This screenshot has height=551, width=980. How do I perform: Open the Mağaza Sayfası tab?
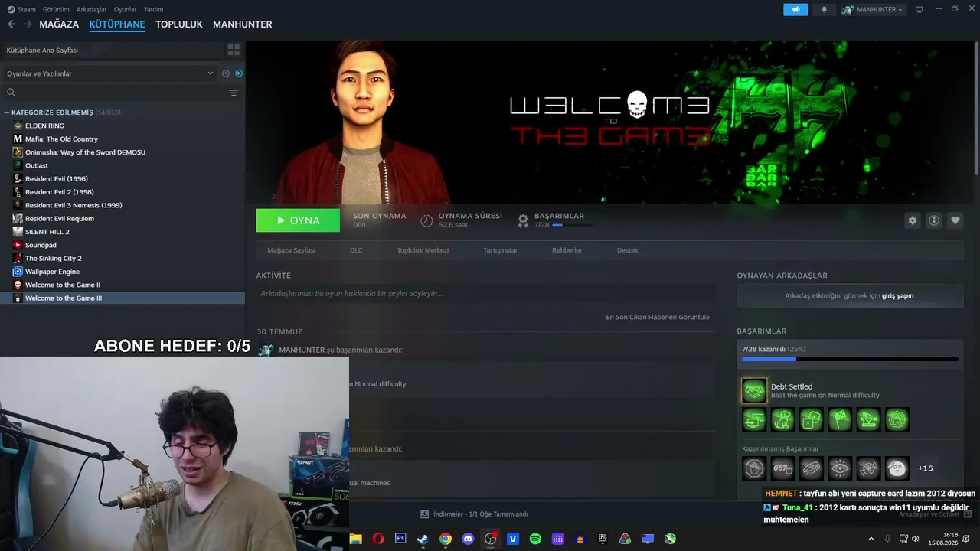291,250
